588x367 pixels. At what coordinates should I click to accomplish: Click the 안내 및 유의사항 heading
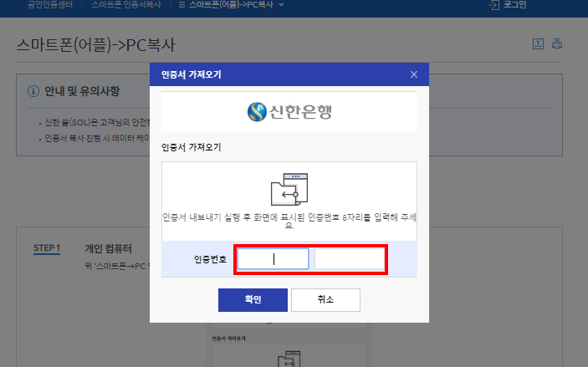click(x=82, y=91)
